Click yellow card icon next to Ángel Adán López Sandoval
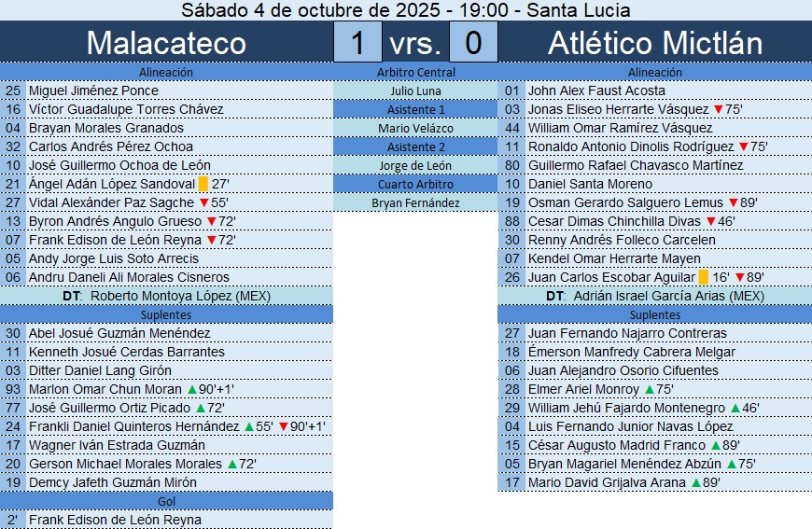This screenshot has width=812, height=529. coord(203,184)
